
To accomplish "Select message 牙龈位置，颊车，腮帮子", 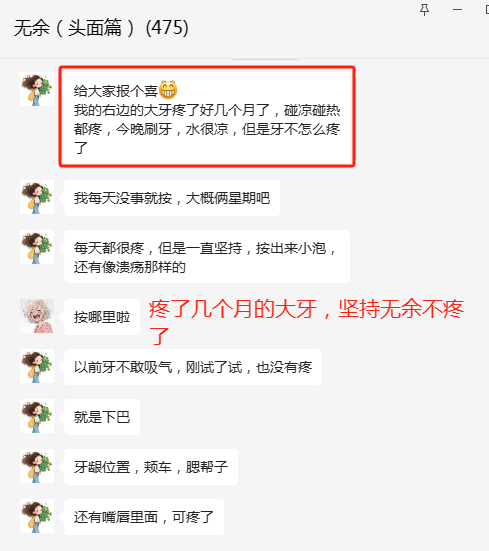I will pyautogui.click(x=151, y=467).
